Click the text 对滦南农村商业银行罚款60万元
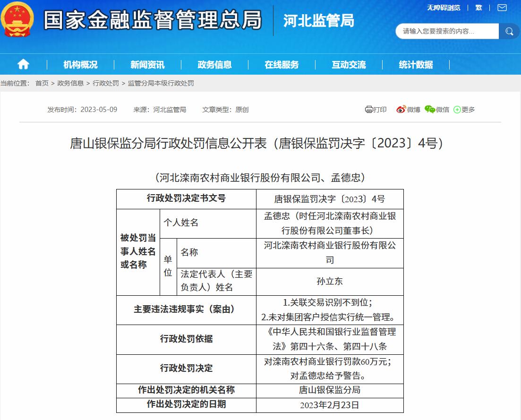 tap(328, 361)
